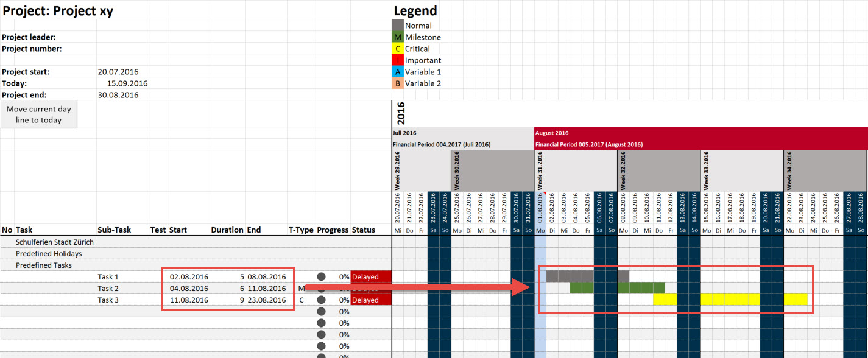868x358 pixels.
Task: Click the highlighted 01.08.2016 date column header
Action: click(x=540, y=208)
